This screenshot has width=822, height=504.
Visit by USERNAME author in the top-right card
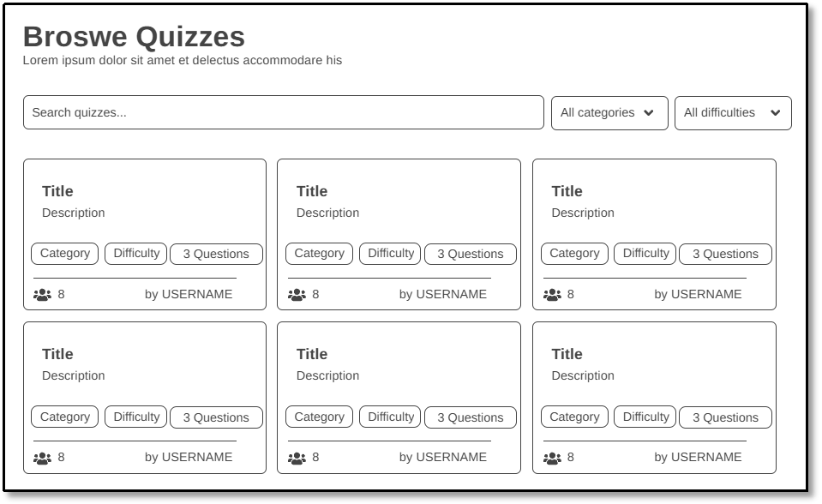click(x=698, y=295)
